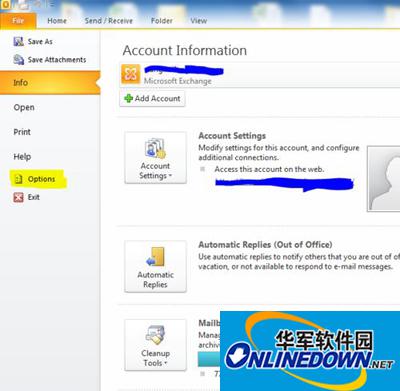Click the Add Account button
Screen dimensions: 400x391
click(x=152, y=99)
